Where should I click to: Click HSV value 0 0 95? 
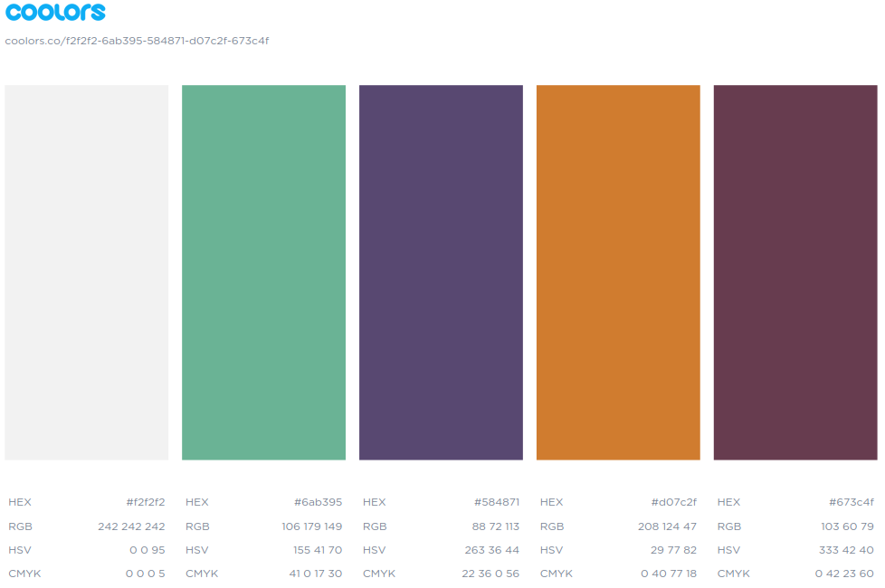click(x=147, y=550)
